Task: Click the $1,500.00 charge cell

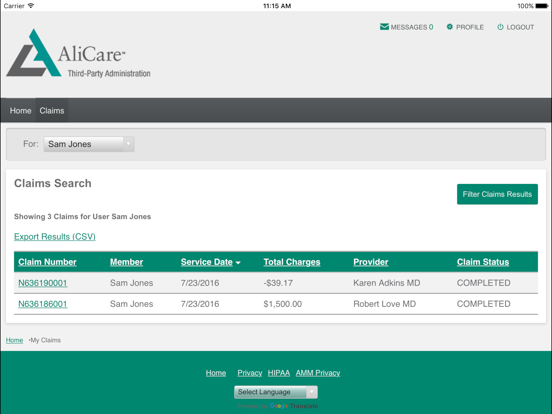Action: 283,304
